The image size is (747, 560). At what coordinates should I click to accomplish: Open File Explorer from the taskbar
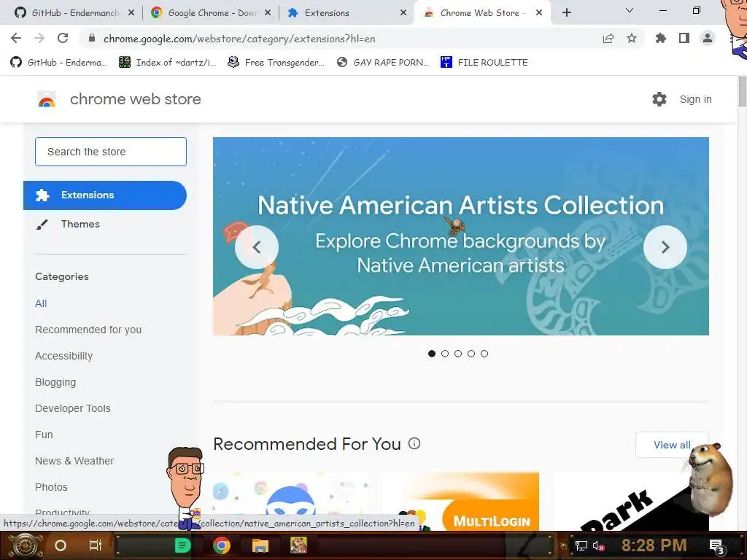[260, 545]
